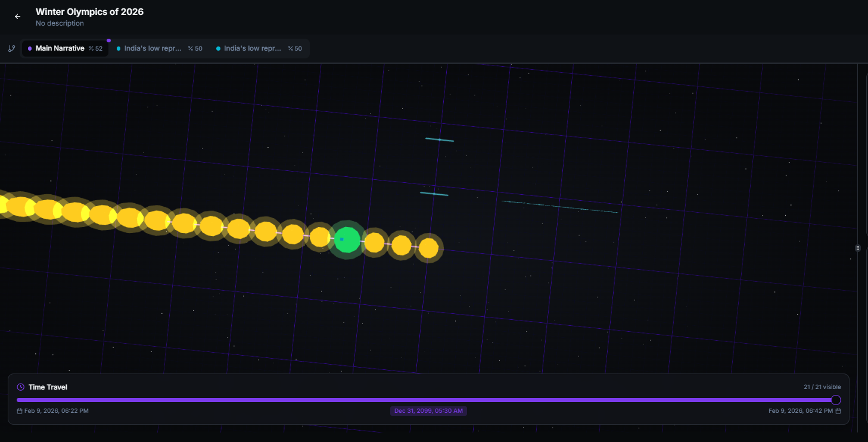Click the Time Travel slider handle
Viewport: 868px width, 442px height.
[x=836, y=400]
